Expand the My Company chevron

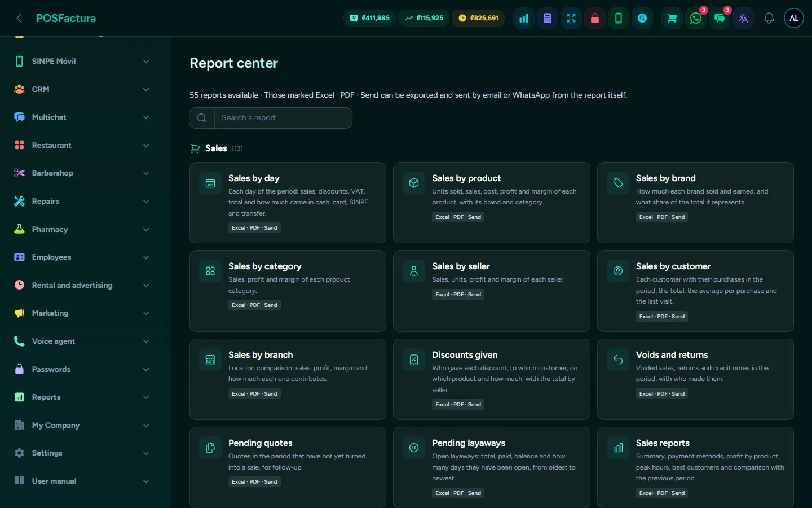click(x=146, y=425)
